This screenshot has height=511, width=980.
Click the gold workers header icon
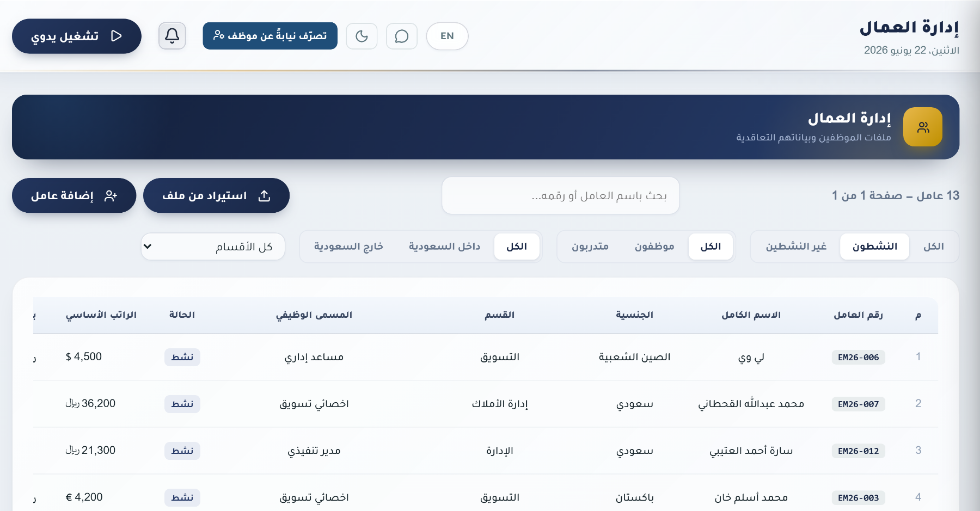tap(923, 127)
